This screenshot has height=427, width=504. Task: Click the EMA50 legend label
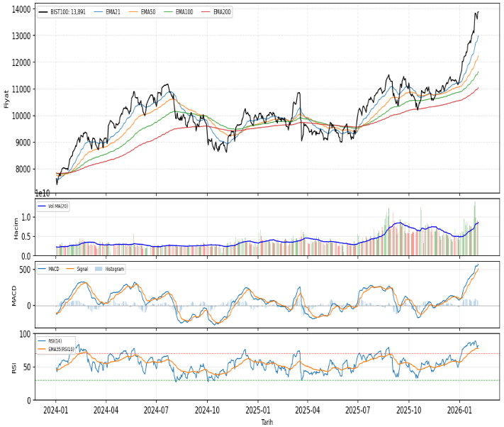[x=148, y=12]
